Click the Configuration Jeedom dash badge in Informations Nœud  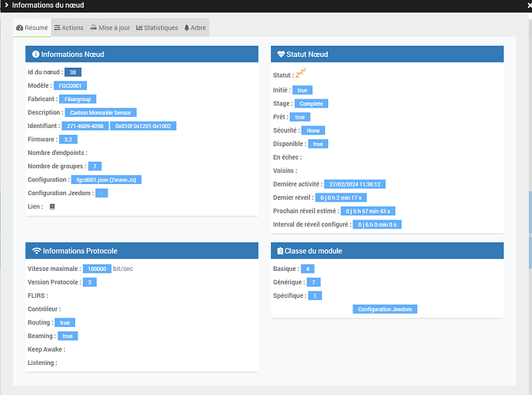101,194
